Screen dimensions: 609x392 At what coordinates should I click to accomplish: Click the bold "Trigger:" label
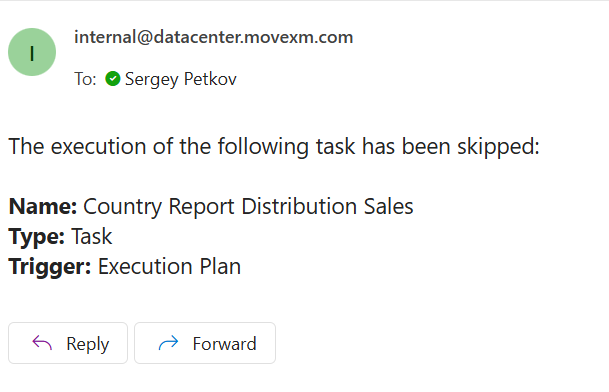coord(50,267)
